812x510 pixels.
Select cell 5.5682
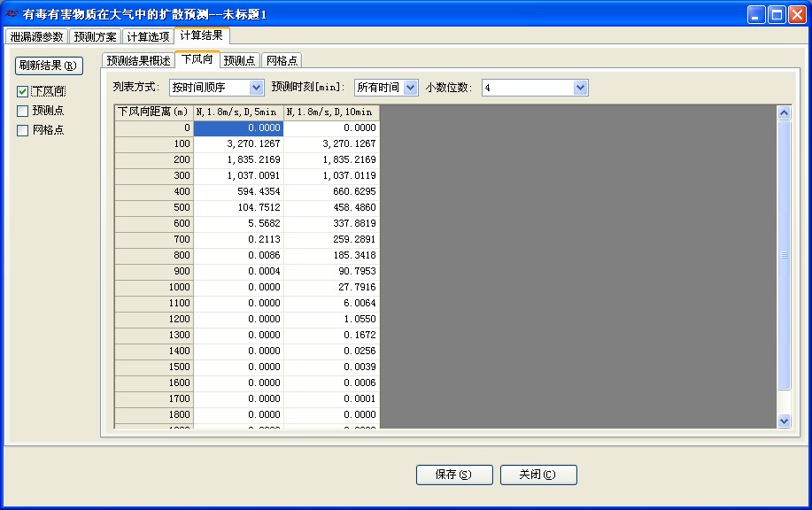pos(238,224)
